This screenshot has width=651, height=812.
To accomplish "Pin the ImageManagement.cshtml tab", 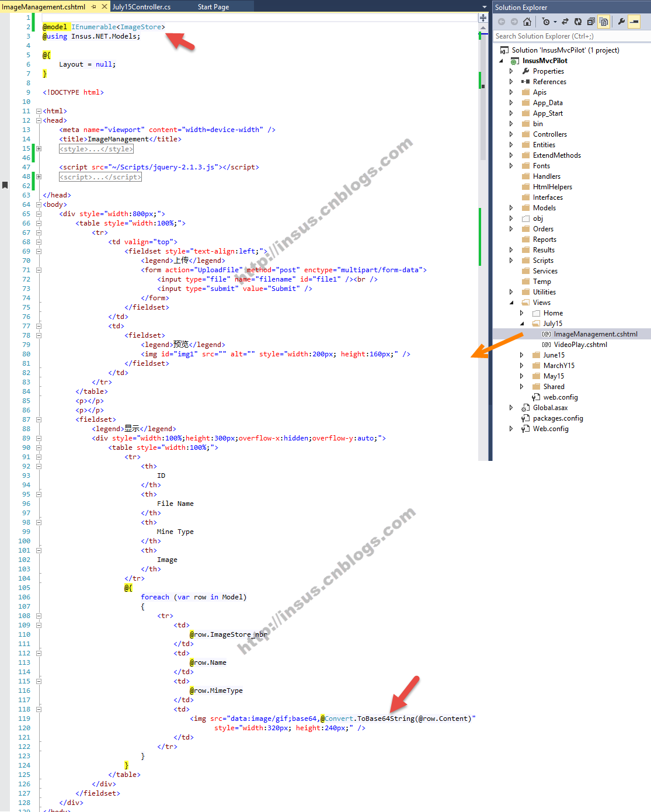I will tap(93, 7).
